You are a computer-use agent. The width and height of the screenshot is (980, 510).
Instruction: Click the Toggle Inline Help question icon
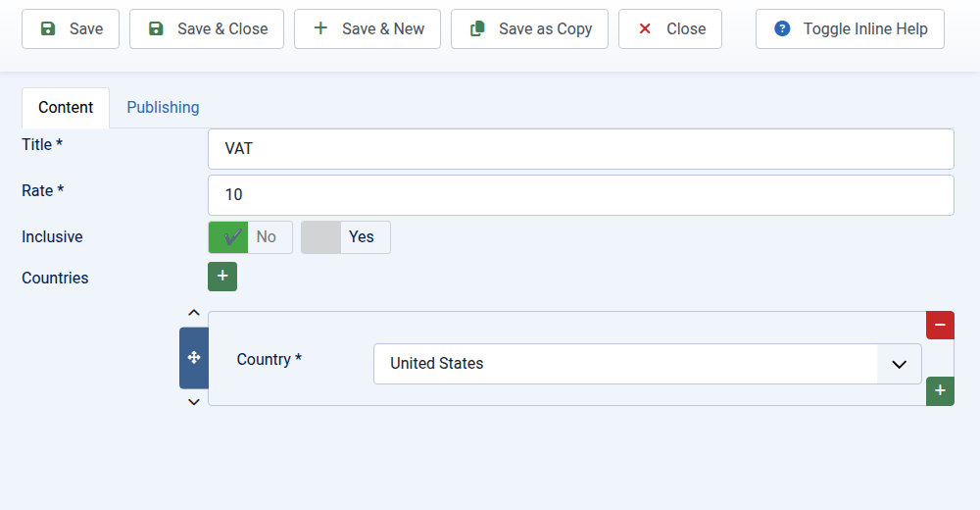[x=782, y=29]
